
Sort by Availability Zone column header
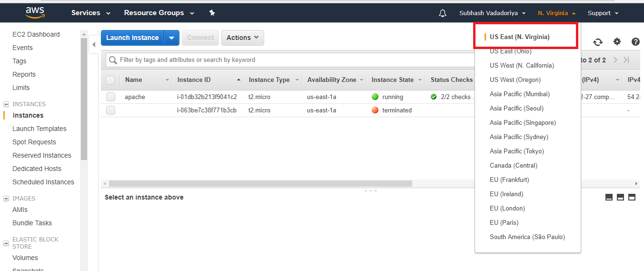[332, 80]
